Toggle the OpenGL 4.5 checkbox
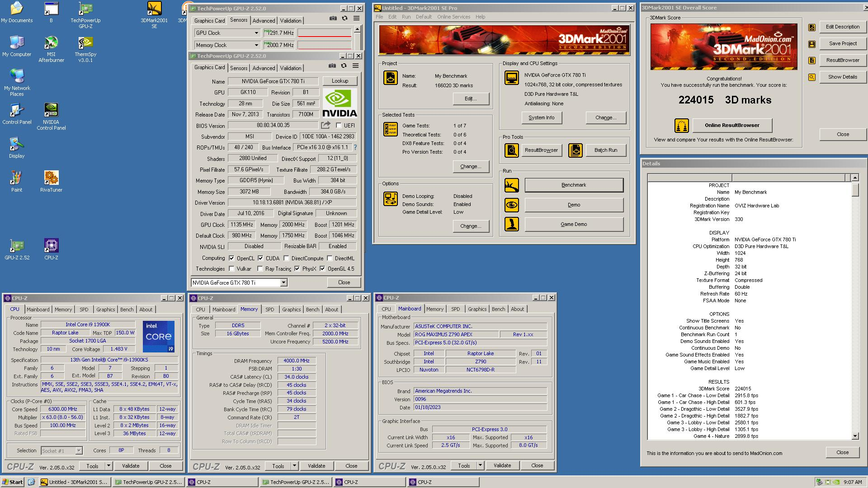This screenshot has width=868, height=488. (322, 269)
